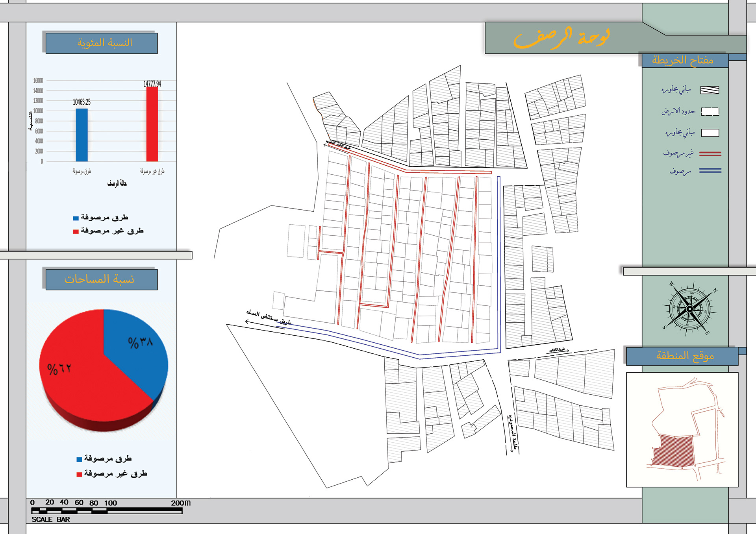The height and width of the screenshot is (534, 756).
Task: Click the location inset map thumbnail
Action: 682,429
